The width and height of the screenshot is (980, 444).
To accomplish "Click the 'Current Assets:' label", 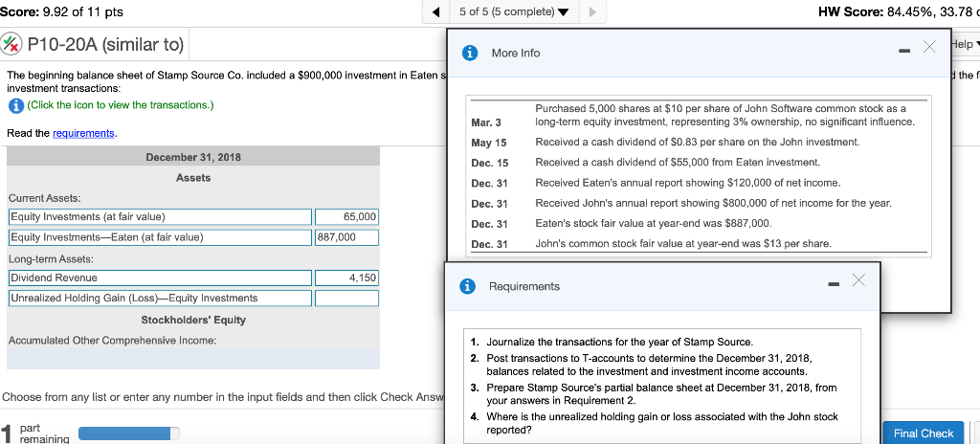I will point(44,198).
